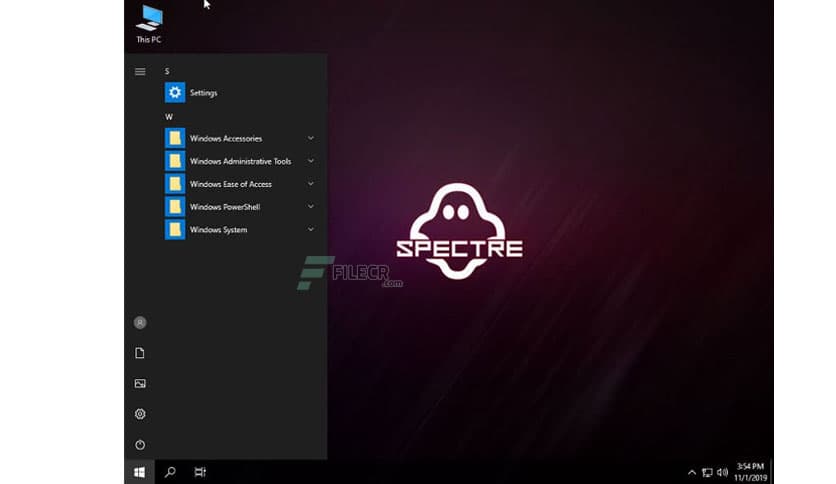Viewport: 836px width, 484px height.
Task: Expand Windows Ease of Access chevron
Action: click(311, 184)
